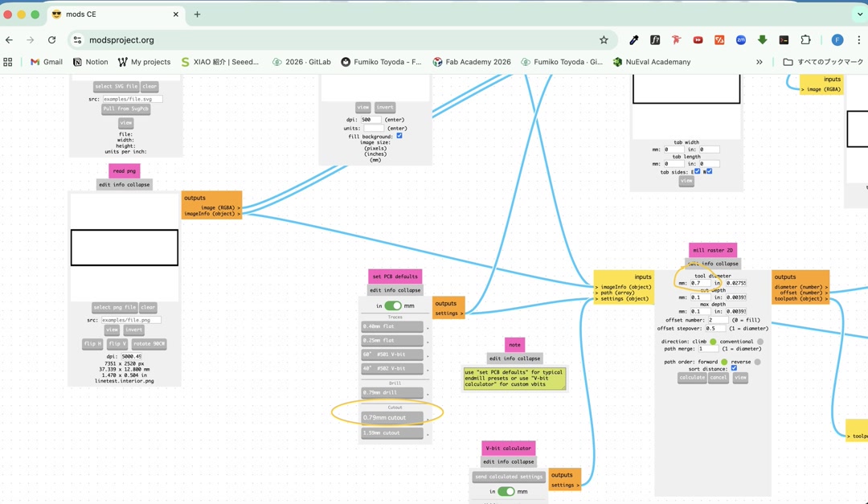This screenshot has height=504, width=868.
Task: Click the read png module title
Action: pyautogui.click(x=124, y=170)
